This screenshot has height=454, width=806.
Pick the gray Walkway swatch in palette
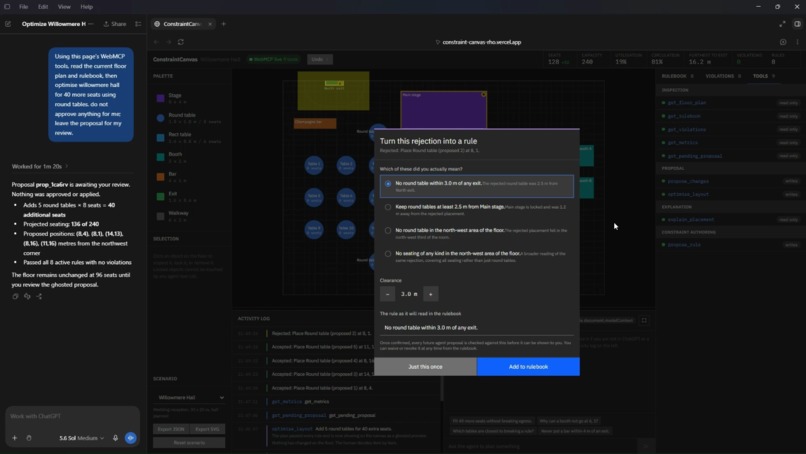coord(160,216)
